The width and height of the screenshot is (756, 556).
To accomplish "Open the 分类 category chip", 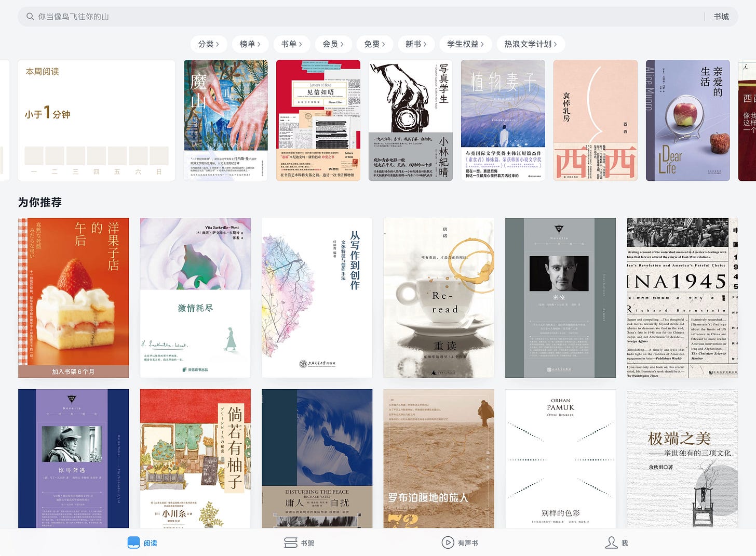I will click(208, 44).
